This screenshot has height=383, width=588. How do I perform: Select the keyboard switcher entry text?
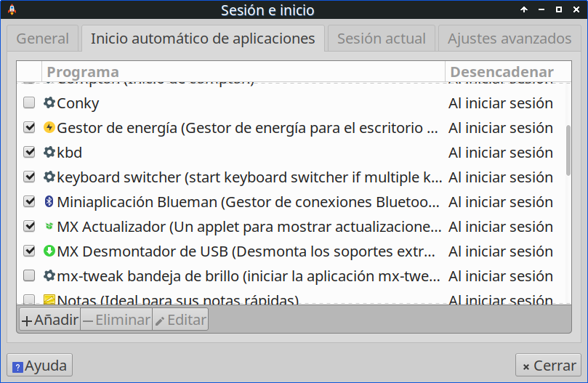pos(249,177)
